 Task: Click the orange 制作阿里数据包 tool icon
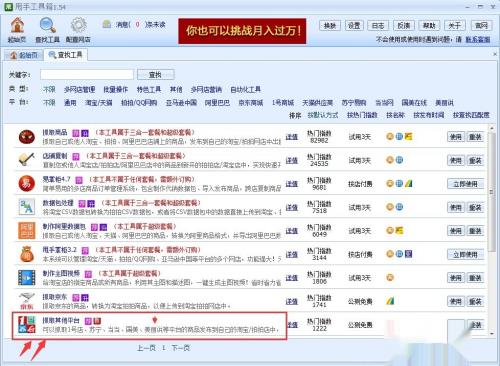(27, 231)
